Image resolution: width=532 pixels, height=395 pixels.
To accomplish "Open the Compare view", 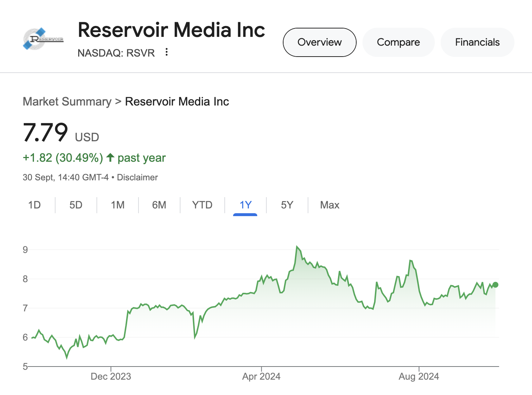I will [398, 42].
